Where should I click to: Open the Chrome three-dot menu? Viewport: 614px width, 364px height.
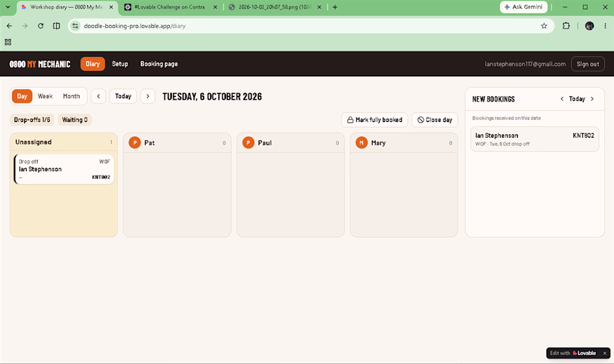tap(605, 26)
